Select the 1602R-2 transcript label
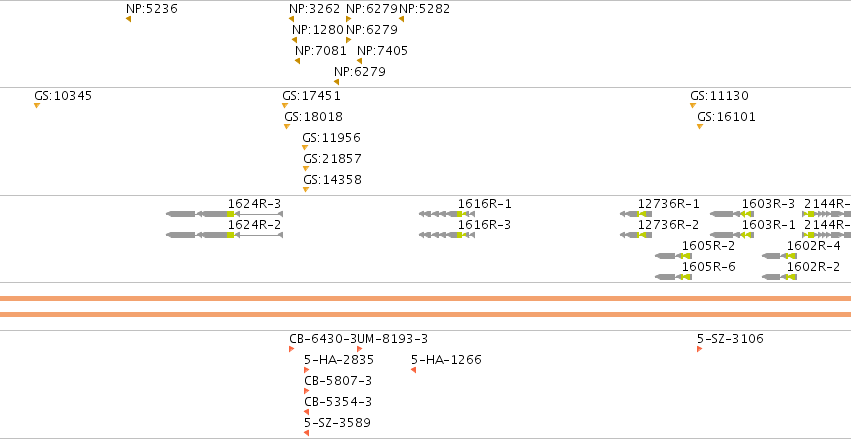This screenshot has height=439, width=851. point(814,267)
